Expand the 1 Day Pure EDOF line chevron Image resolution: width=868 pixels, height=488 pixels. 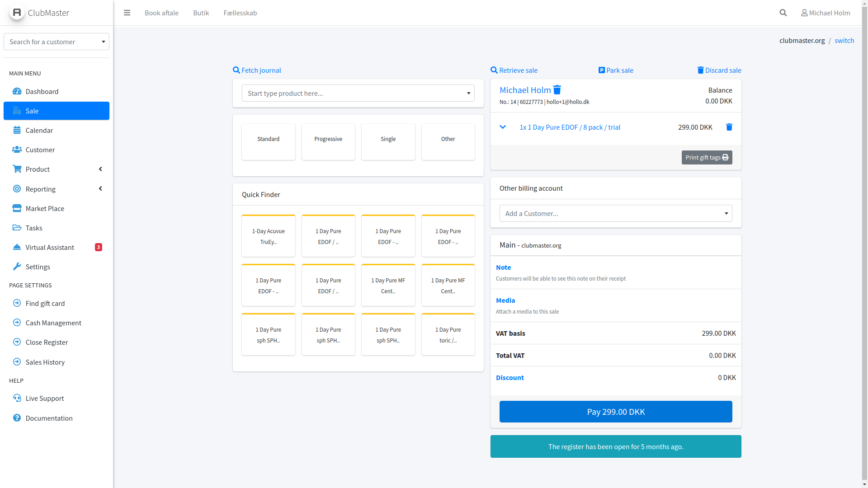click(x=503, y=127)
